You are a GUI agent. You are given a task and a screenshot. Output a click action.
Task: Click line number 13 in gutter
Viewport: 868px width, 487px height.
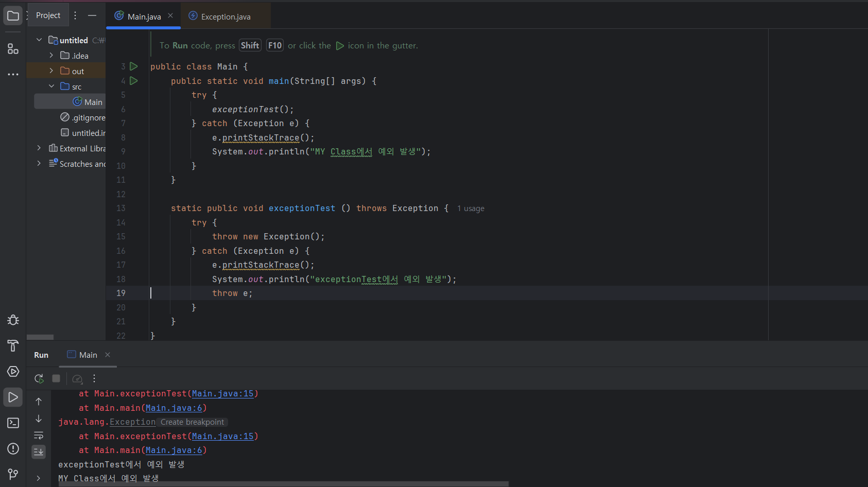tap(121, 208)
